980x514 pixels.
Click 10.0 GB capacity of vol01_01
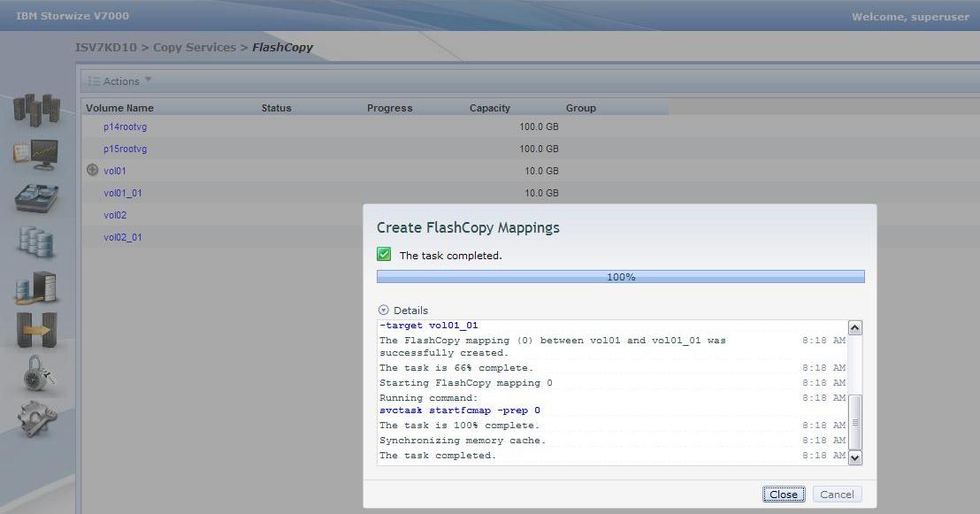pos(541,193)
